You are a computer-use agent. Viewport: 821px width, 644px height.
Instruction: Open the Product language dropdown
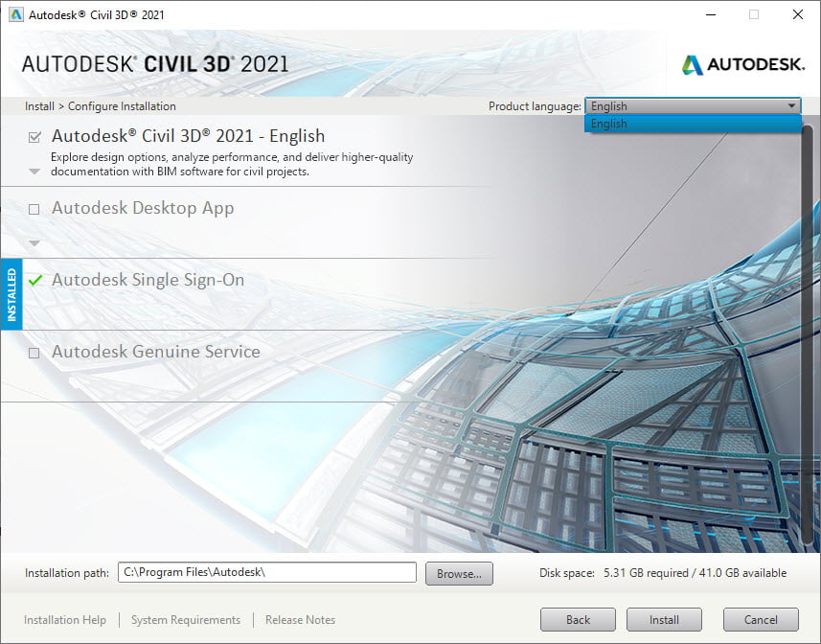point(693,105)
